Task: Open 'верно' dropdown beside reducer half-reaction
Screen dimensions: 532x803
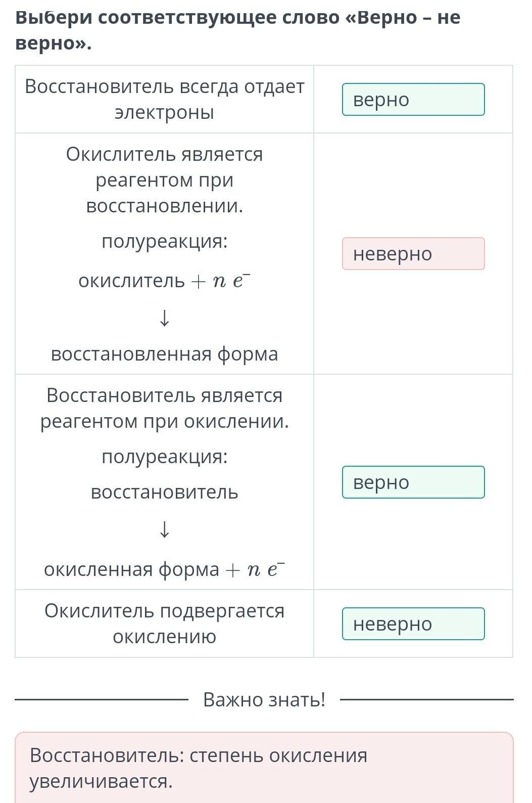Action: [413, 482]
